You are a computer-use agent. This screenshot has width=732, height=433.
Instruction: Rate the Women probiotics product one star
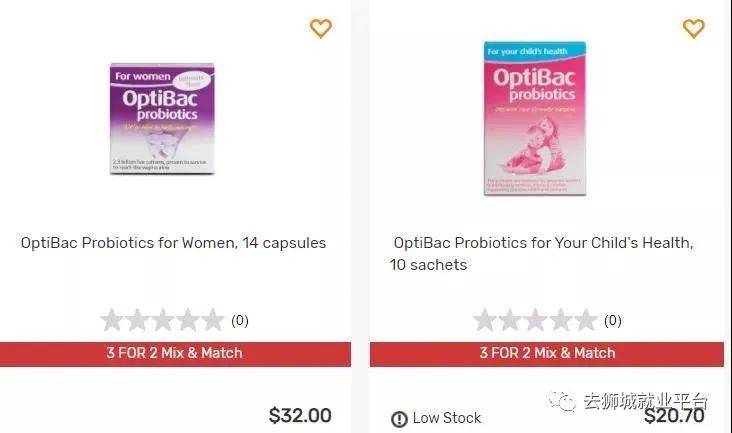tap(112, 320)
